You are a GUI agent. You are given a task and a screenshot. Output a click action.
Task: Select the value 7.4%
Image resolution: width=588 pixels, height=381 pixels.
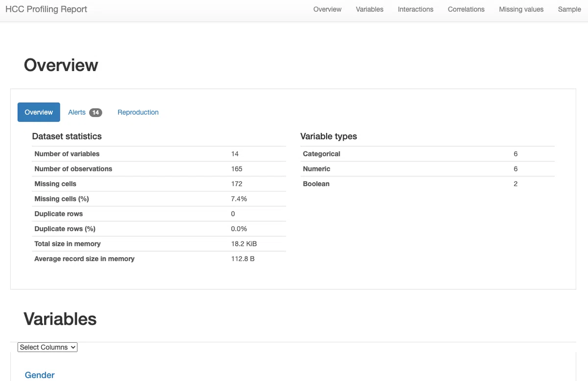coord(239,199)
